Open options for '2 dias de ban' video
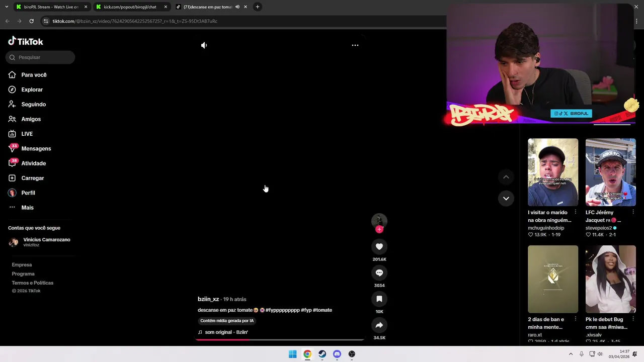The width and height of the screenshot is (644, 362). (x=576, y=319)
